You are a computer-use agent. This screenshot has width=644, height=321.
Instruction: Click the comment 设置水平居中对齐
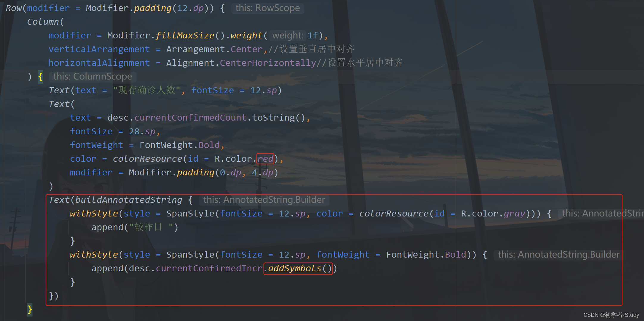(x=360, y=63)
